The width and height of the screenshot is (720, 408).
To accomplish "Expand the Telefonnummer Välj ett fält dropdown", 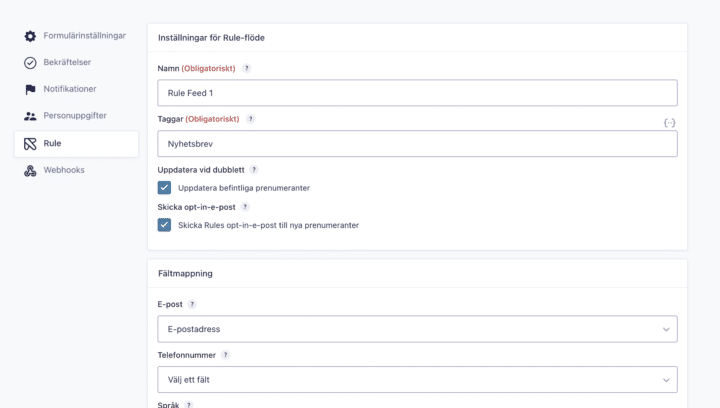I will 417,380.
